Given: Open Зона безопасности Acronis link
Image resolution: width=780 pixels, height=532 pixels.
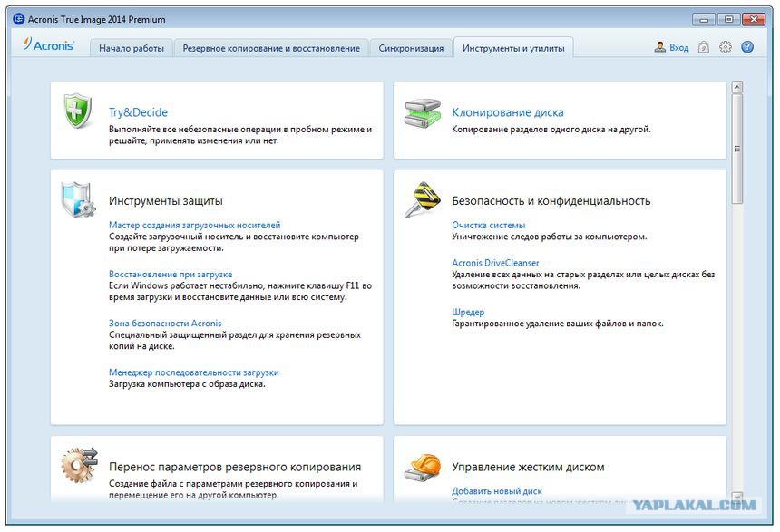Looking at the screenshot, I should tap(165, 324).
